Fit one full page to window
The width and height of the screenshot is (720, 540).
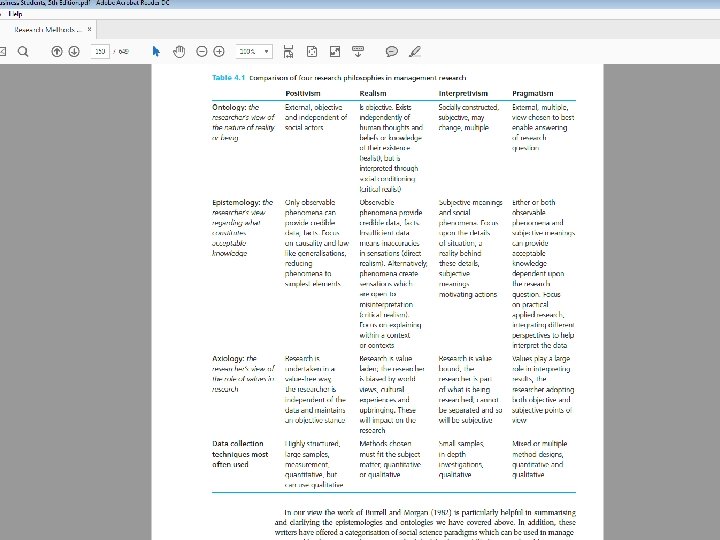[x=312, y=51]
